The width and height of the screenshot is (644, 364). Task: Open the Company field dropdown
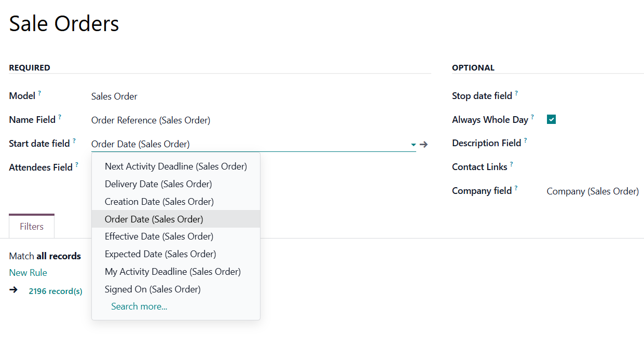[x=592, y=191]
